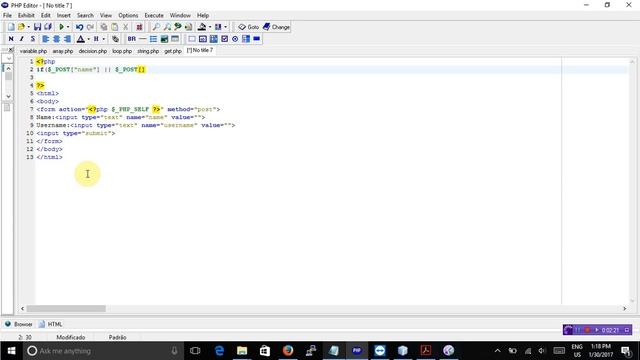Switch to the decision.php tab
The image size is (640, 360).
point(93,51)
